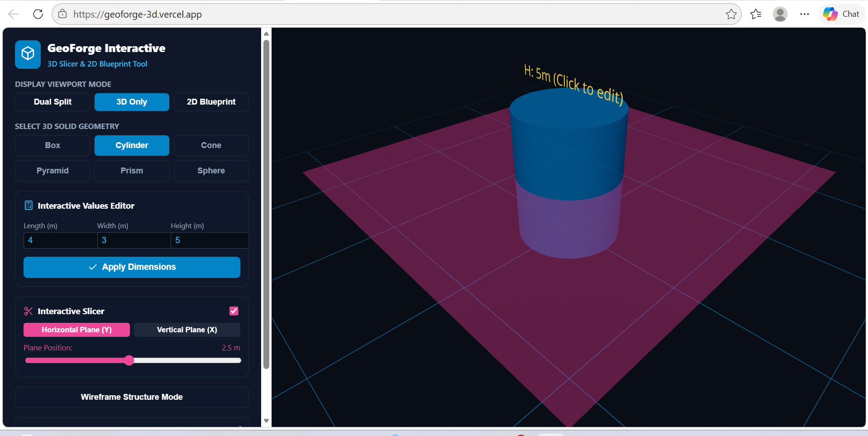Click the sidebar scroll down arrow

click(266, 421)
